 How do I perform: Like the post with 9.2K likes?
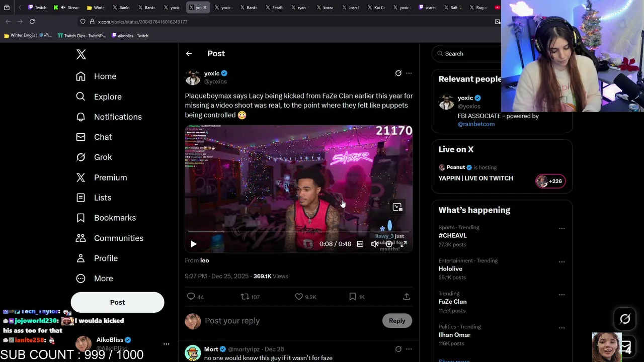[x=305, y=297]
